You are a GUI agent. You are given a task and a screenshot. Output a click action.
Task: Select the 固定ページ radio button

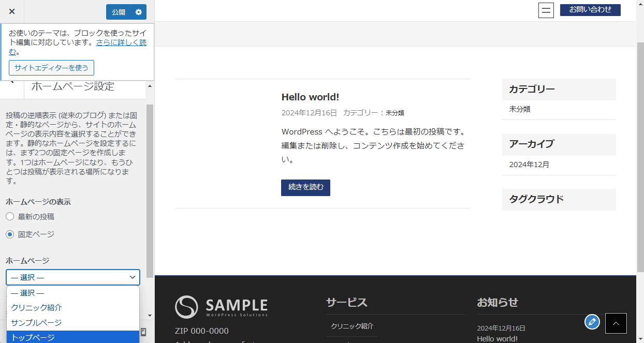(x=10, y=234)
